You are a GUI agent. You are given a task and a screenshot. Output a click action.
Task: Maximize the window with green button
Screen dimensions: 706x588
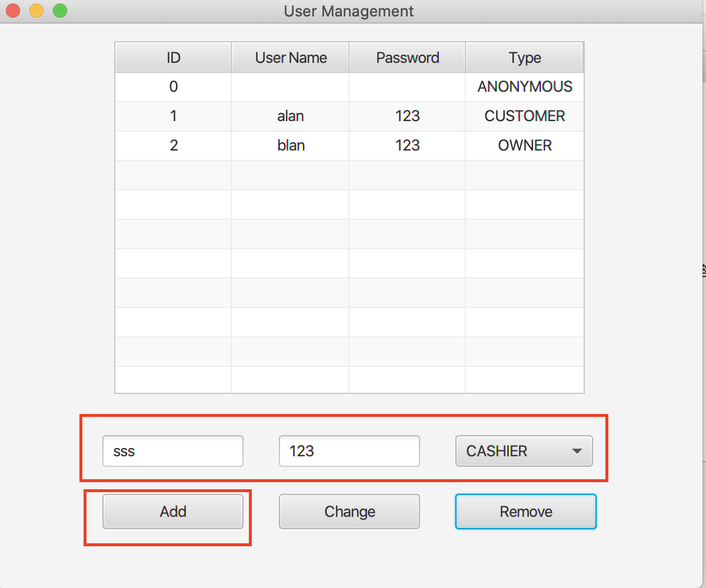click(x=59, y=11)
